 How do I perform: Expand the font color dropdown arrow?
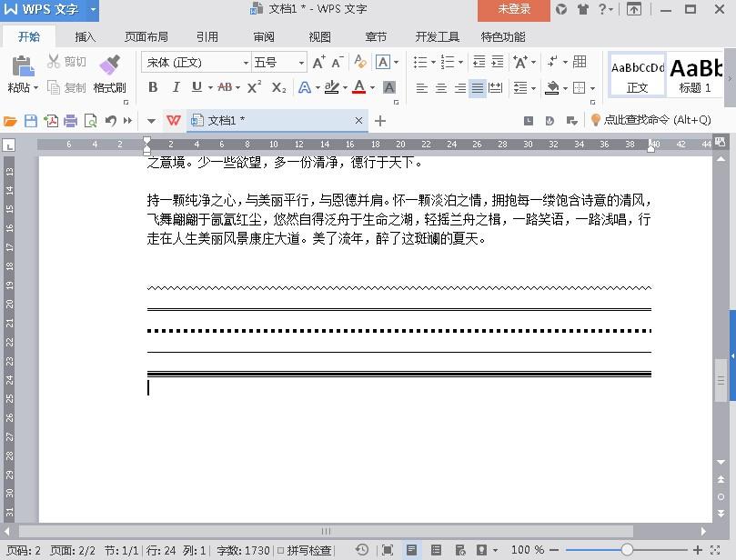[373, 87]
